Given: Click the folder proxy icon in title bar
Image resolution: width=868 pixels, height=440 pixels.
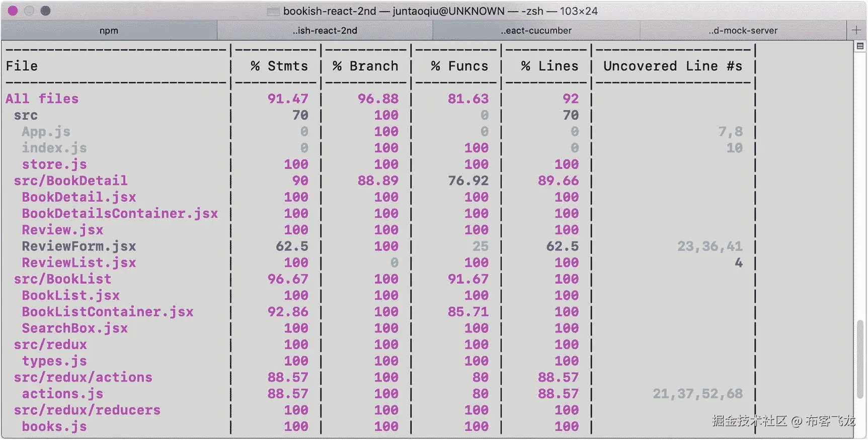Looking at the screenshot, I should tap(273, 11).
